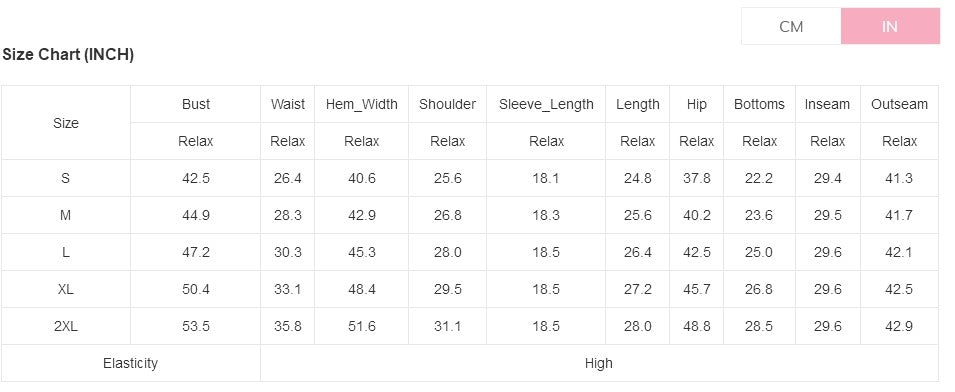This screenshot has height=392, width=955.
Task: Click hip value 48.8 for 2XL
Action: 697,327
